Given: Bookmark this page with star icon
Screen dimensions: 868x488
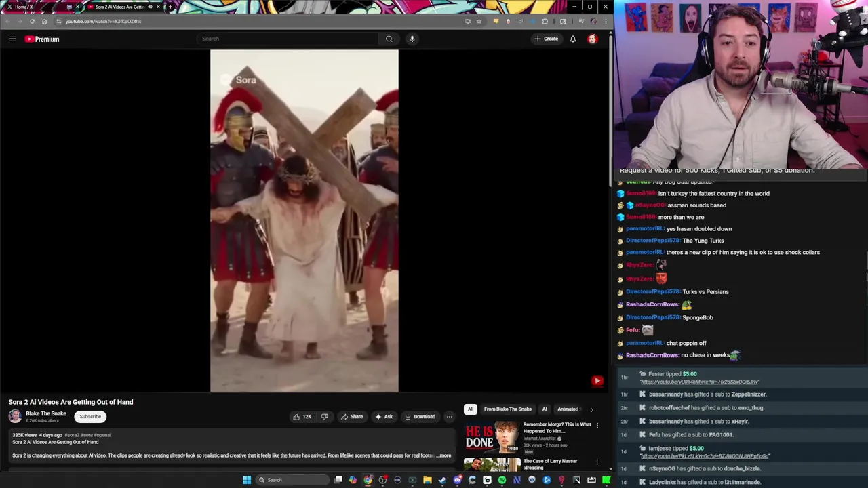Looking at the screenshot, I should [479, 21].
